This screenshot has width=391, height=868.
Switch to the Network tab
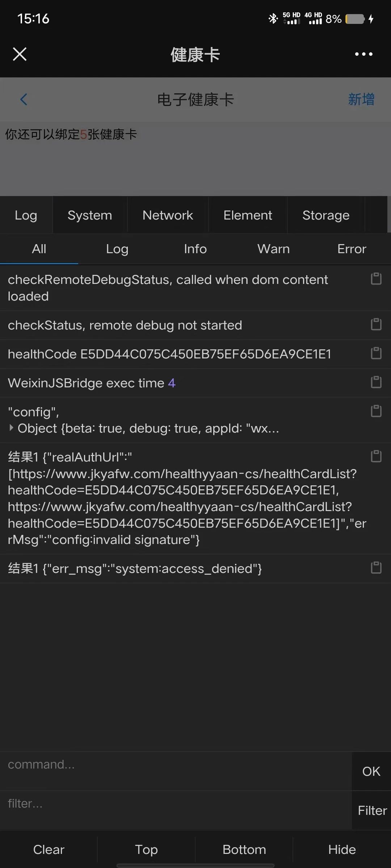tap(168, 215)
